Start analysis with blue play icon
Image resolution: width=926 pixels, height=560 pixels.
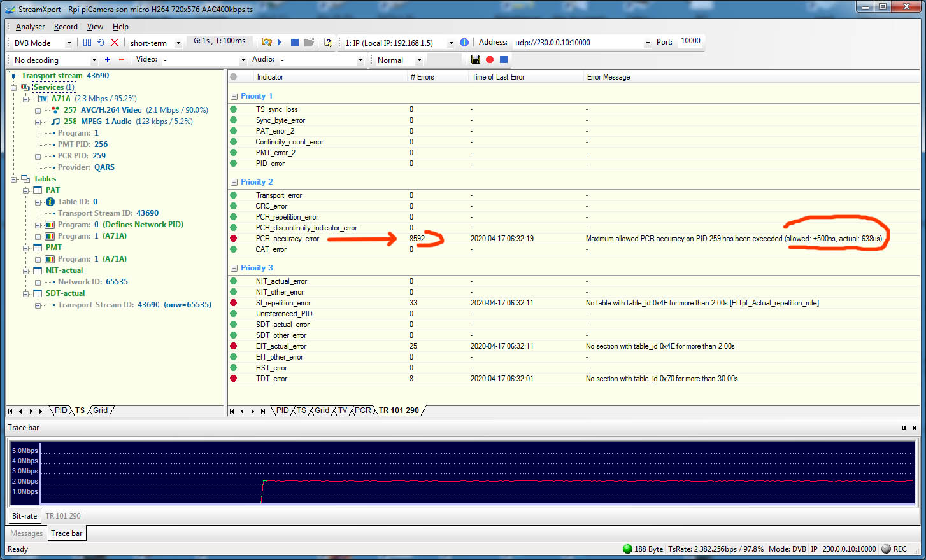(x=280, y=42)
